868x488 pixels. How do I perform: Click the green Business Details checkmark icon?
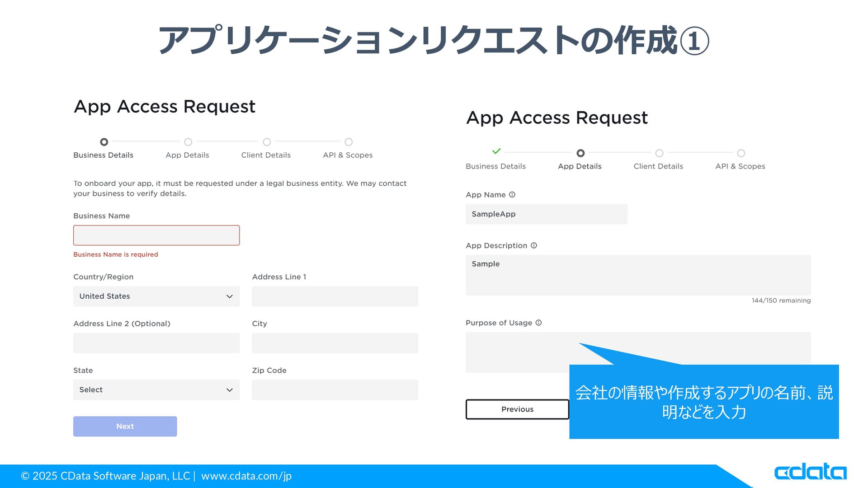[496, 151]
